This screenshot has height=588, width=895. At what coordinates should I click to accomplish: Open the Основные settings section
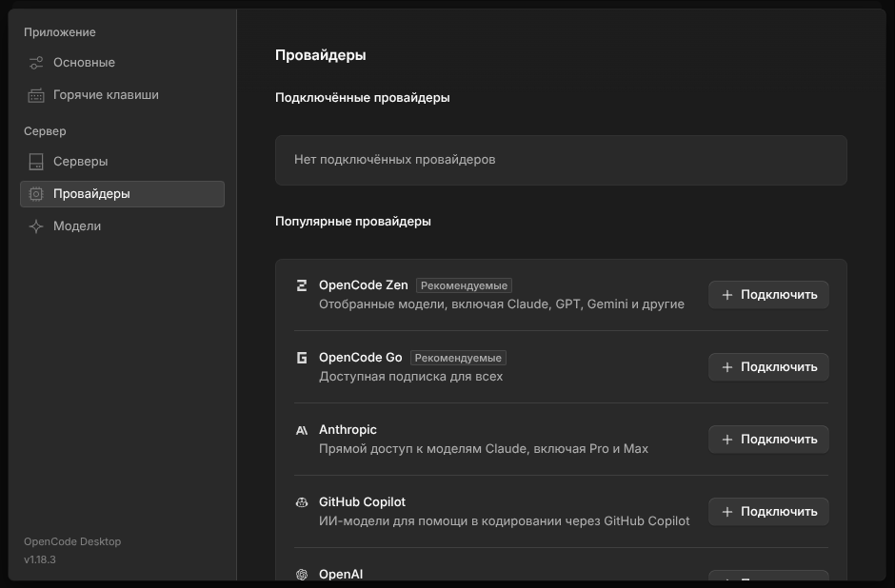(122, 63)
